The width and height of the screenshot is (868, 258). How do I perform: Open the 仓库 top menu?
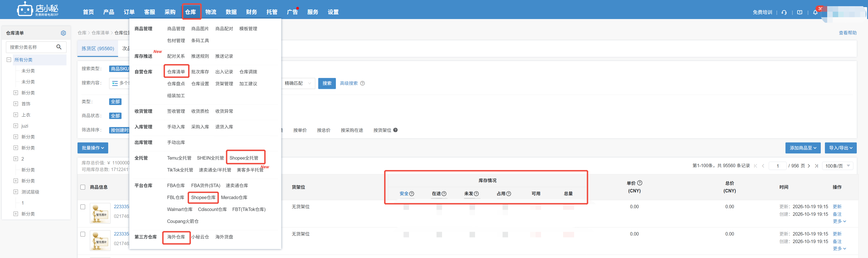(x=191, y=12)
